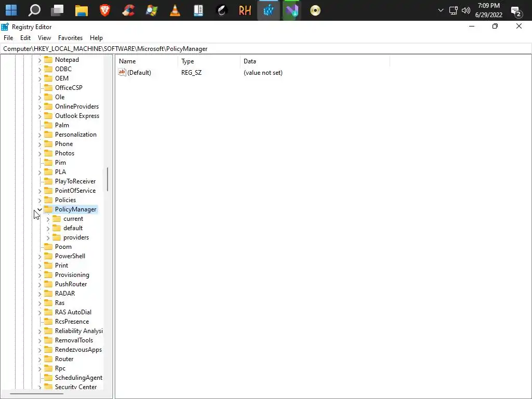Screen dimensions: 532x399
Task: Sort values by the Type column
Action: point(209,61)
